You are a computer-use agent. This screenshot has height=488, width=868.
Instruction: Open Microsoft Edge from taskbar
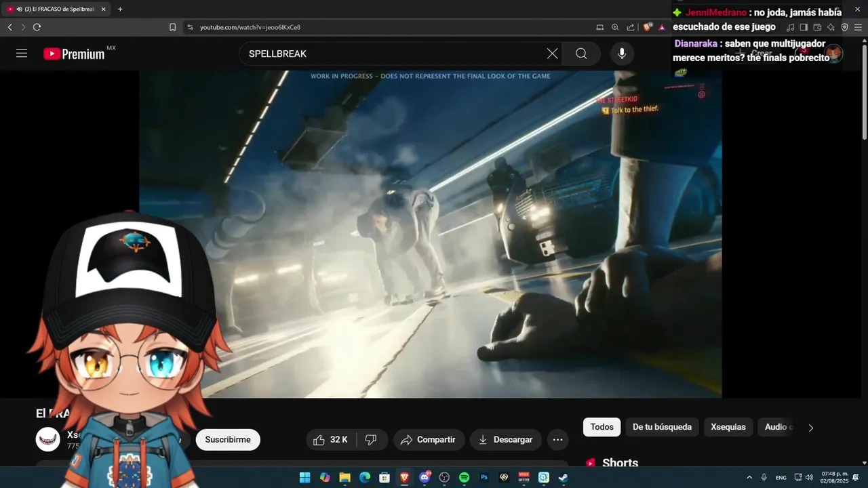tap(364, 477)
